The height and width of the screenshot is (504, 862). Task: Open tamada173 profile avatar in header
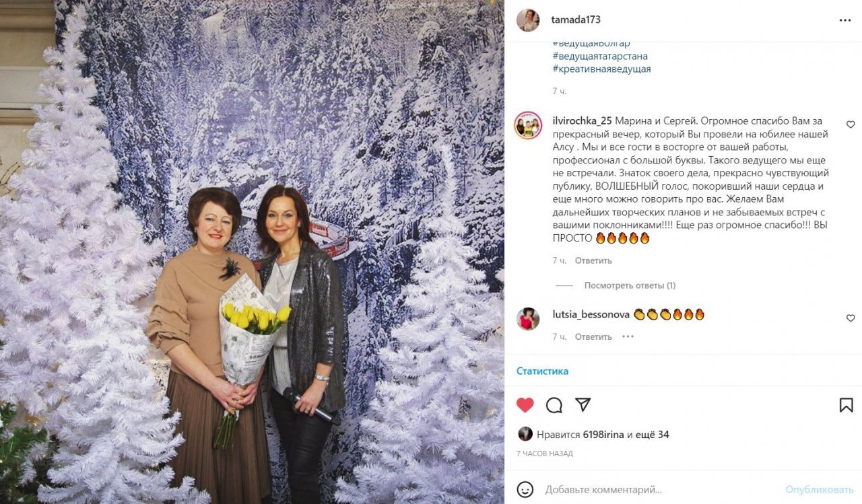click(x=528, y=20)
